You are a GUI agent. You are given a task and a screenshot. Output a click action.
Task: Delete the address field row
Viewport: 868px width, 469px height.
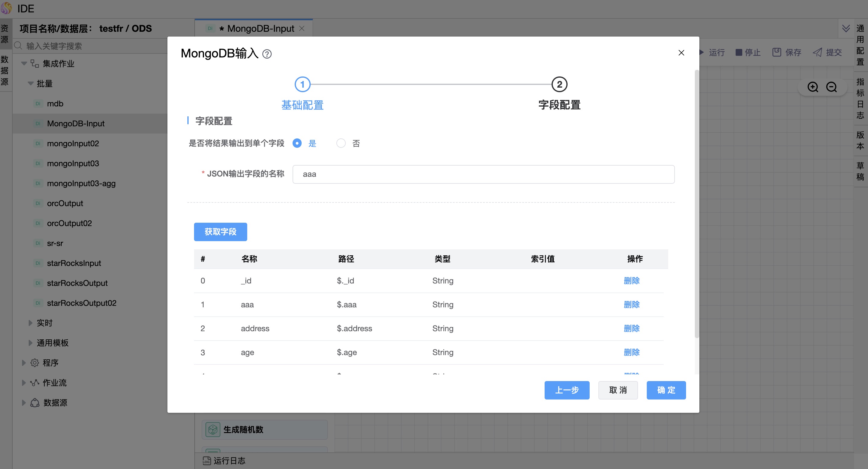click(x=631, y=328)
